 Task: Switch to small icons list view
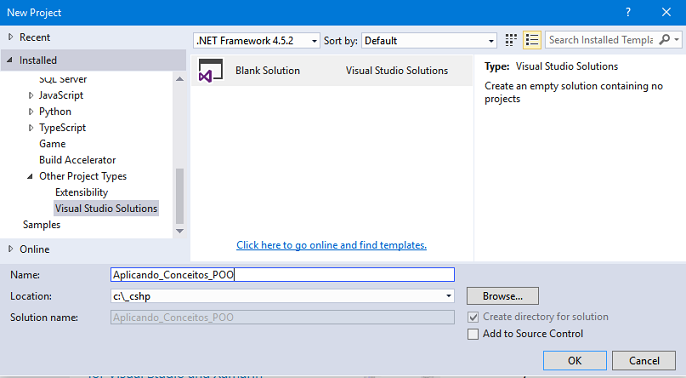pyautogui.click(x=532, y=40)
